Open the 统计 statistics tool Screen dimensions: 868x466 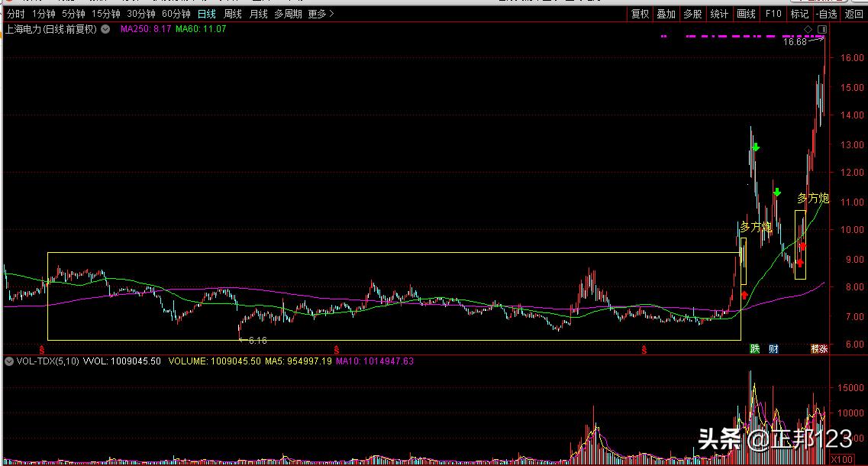(x=719, y=14)
